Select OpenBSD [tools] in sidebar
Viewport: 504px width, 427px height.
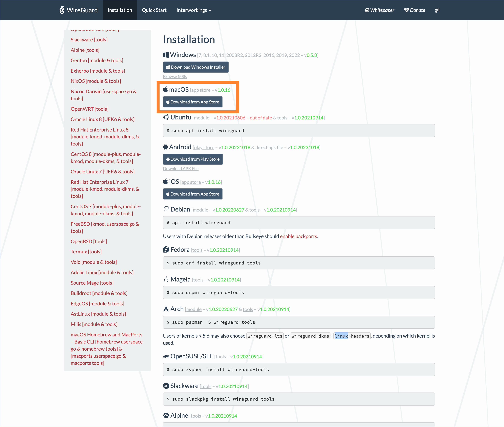pyautogui.click(x=89, y=241)
